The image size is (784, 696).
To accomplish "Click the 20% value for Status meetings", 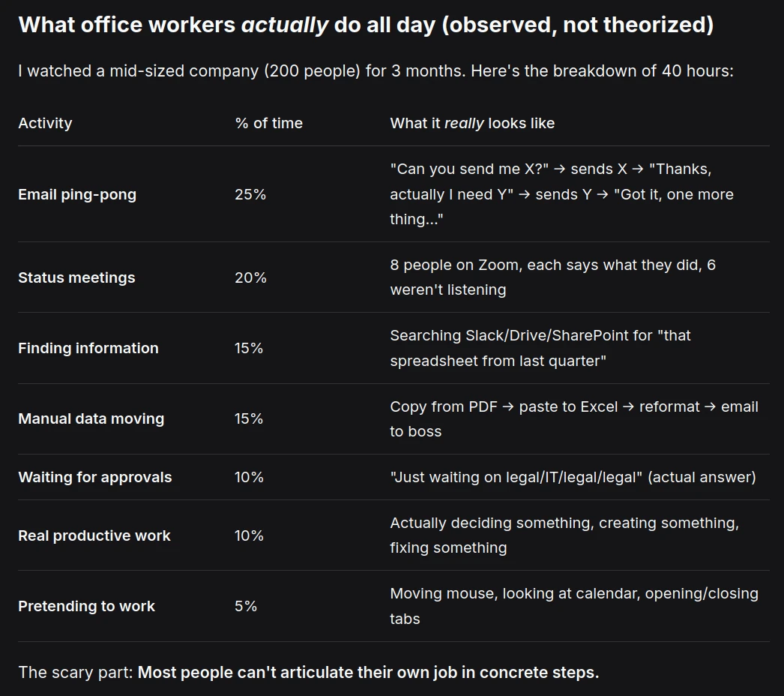I will 250,277.
